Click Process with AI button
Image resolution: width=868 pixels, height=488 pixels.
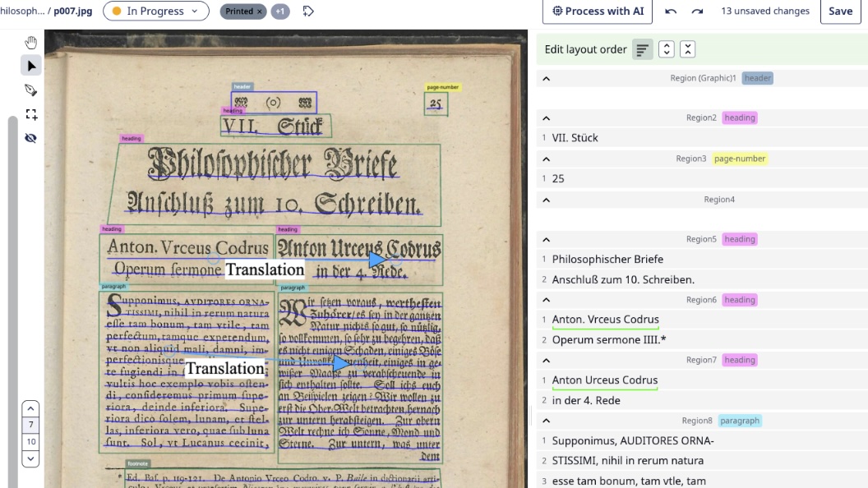pos(598,12)
